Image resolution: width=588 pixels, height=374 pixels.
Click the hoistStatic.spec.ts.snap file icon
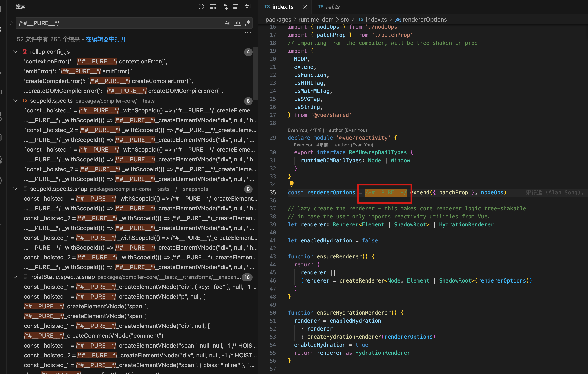click(25, 277)
